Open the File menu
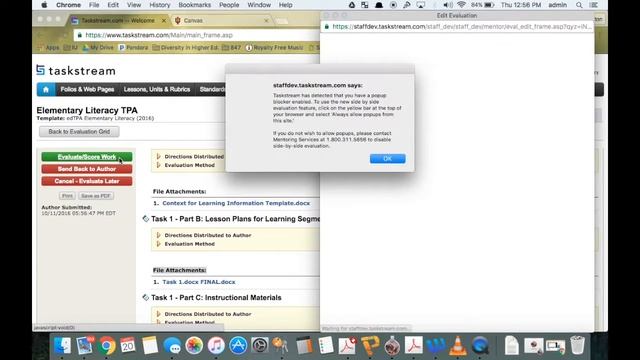Viewport: 640px width, 360px height. point(94,5)
